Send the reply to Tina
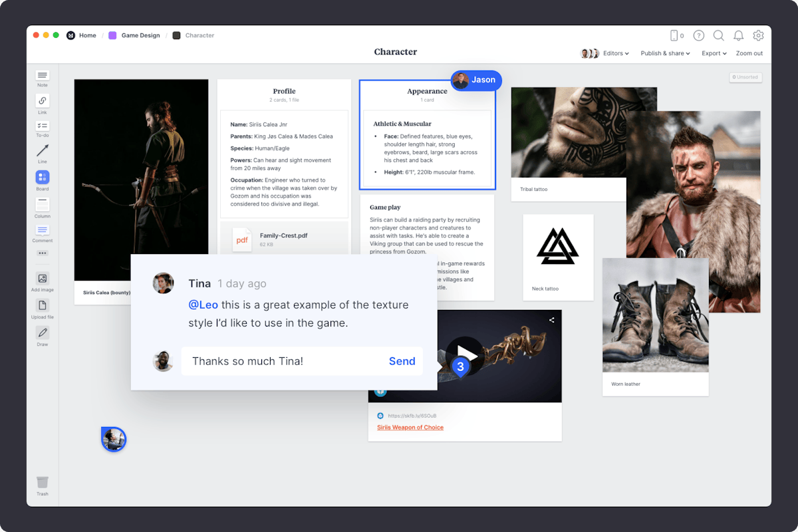 402,361
